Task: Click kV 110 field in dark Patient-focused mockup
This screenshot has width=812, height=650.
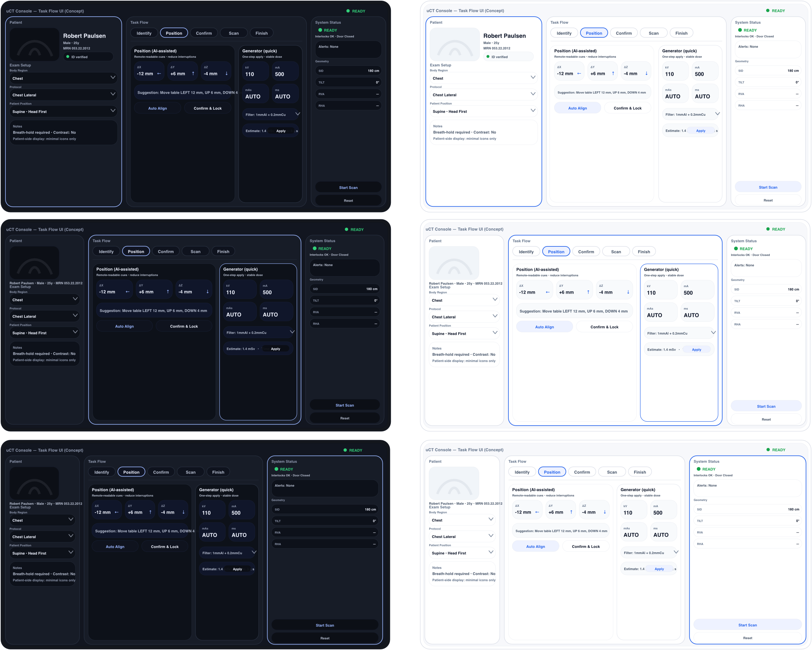Action: click(x=255, y=71)
